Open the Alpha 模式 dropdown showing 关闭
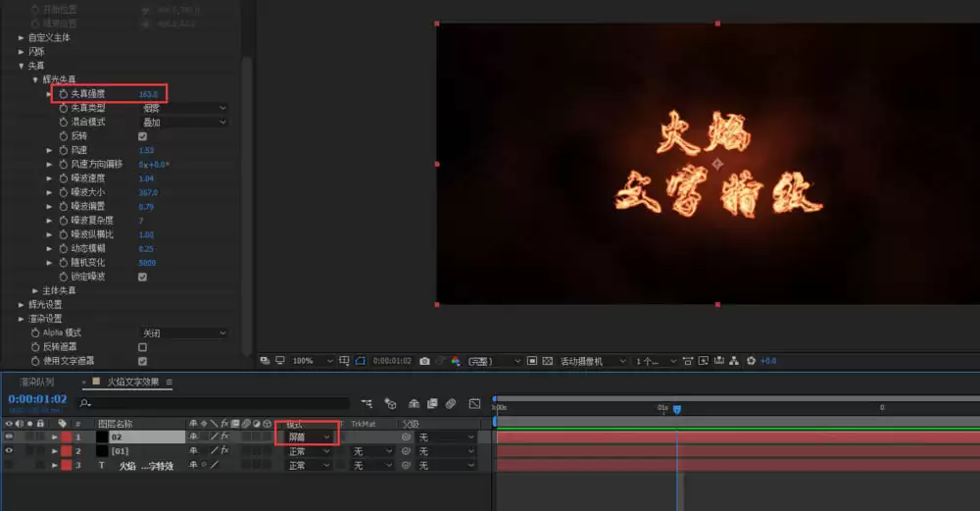The image size is (980, 511). point(184,333)
